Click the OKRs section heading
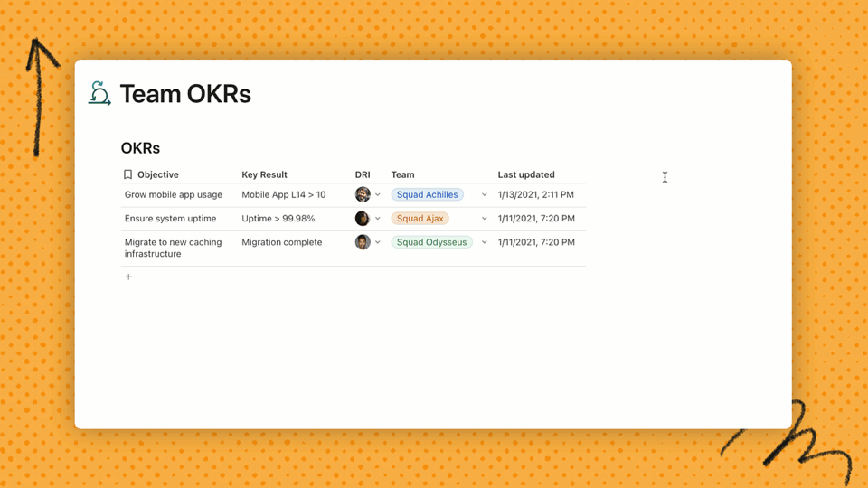 coord(141,147)
